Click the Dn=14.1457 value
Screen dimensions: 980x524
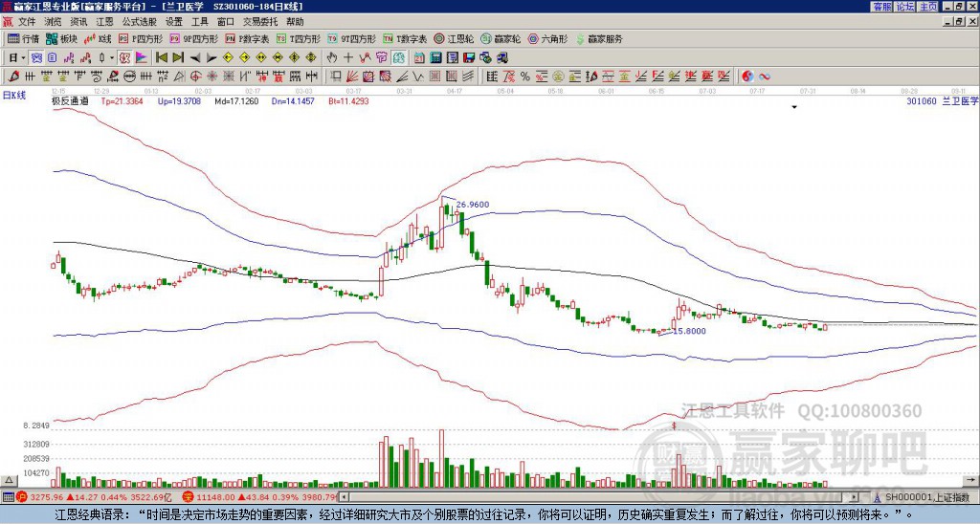(293, 100)
